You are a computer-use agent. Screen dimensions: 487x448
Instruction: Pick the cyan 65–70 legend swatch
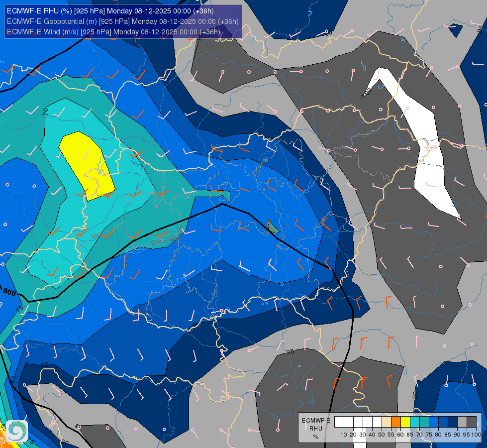coord(415,422)
